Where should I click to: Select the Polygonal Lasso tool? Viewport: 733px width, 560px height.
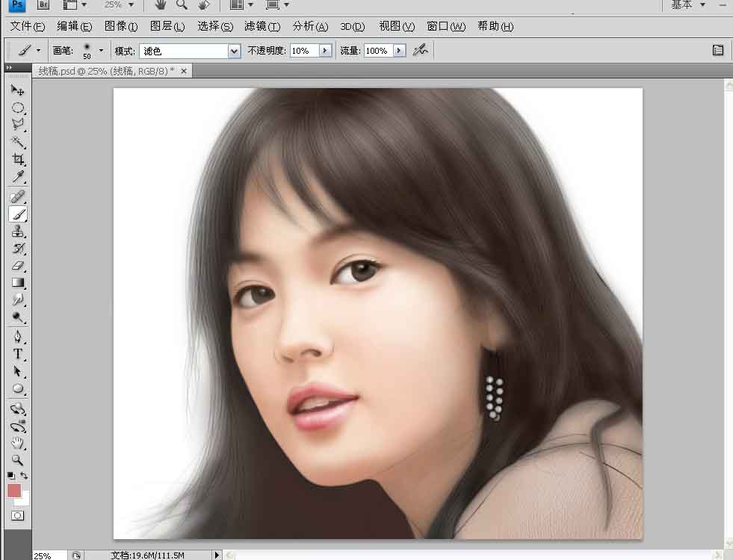click(18, 125)
